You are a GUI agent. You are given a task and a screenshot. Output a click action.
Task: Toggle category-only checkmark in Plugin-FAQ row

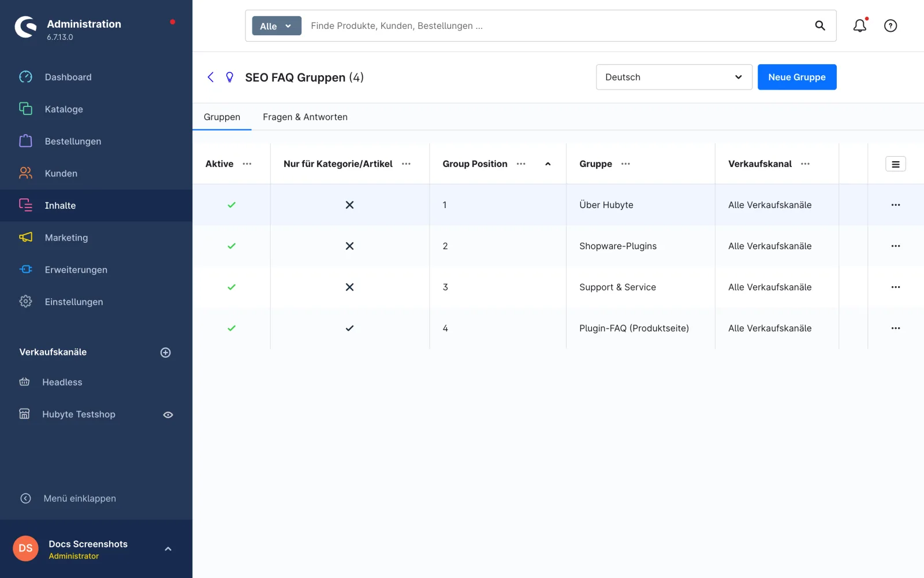(349, 328)
